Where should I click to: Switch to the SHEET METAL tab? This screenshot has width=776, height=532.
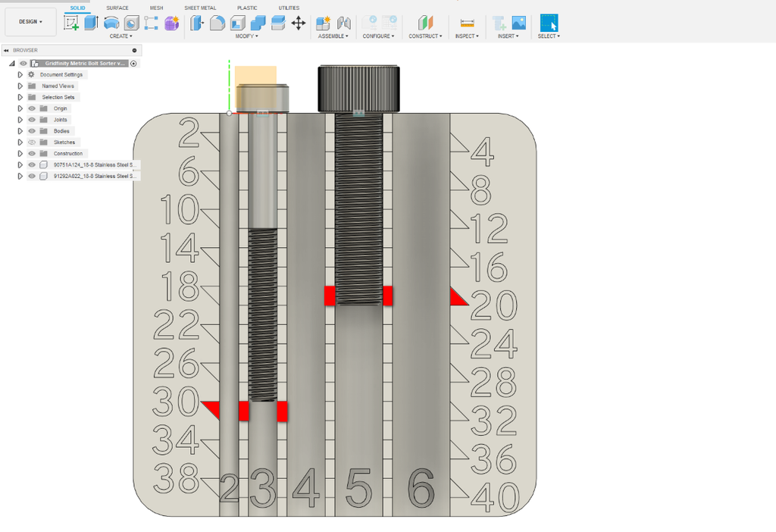tap(200, 8)
